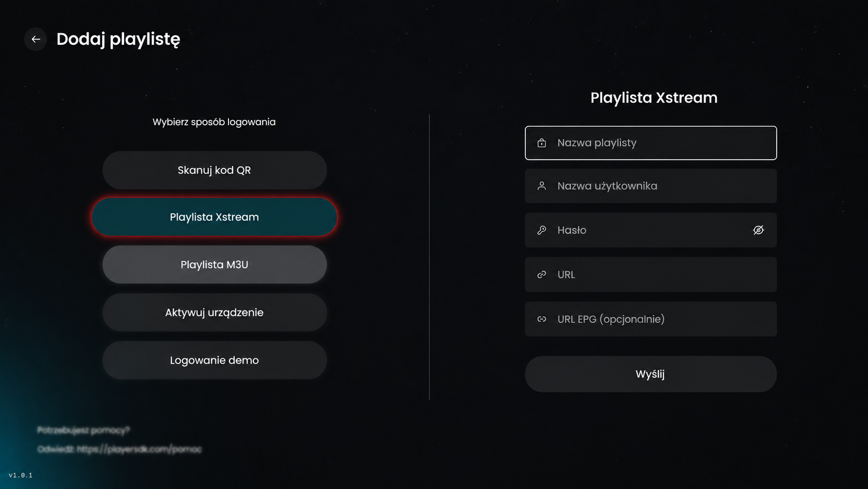Toggle password visibility eye icon
This screenshot has width=868, height=489.
(758, 230)
